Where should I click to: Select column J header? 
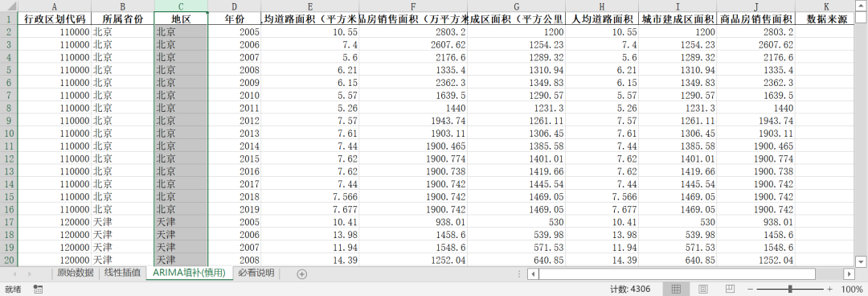click(756, 6)
